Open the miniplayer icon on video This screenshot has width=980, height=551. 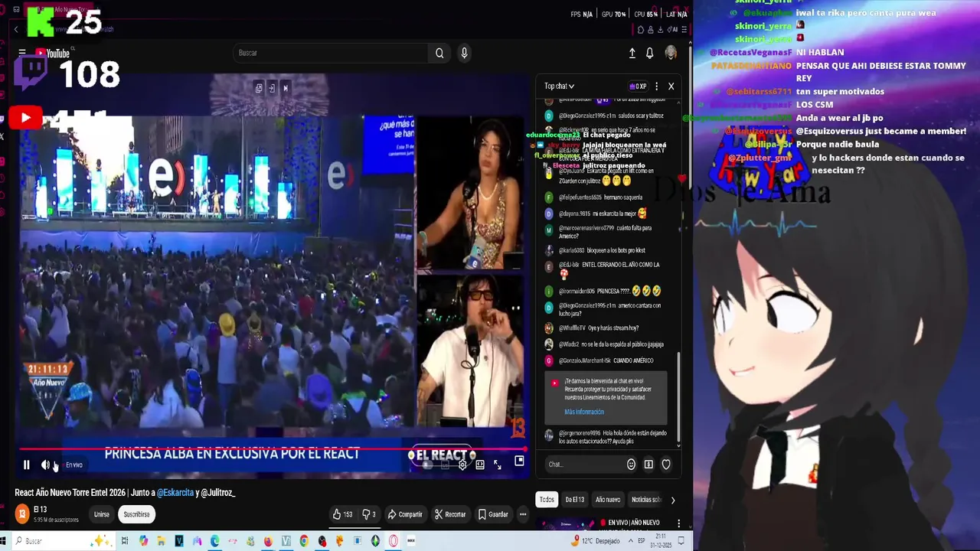519,461
